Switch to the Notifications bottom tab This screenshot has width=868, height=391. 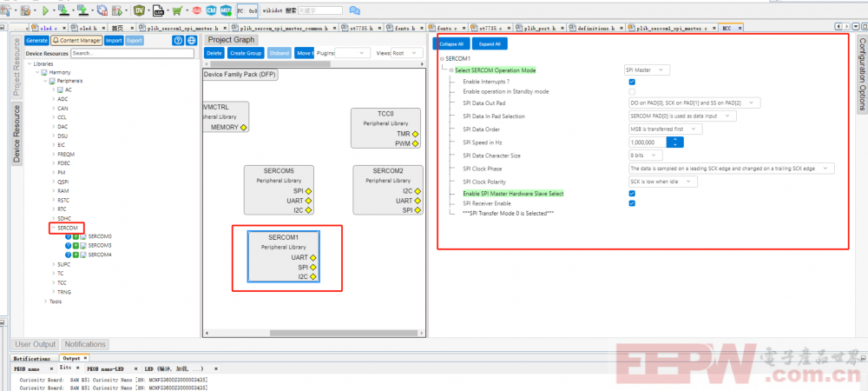click(85, 344)
